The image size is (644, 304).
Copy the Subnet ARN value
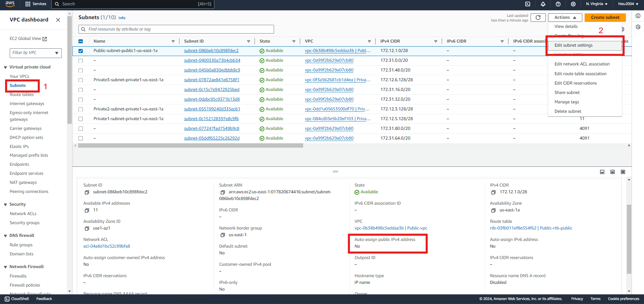(x=222, y=192)
